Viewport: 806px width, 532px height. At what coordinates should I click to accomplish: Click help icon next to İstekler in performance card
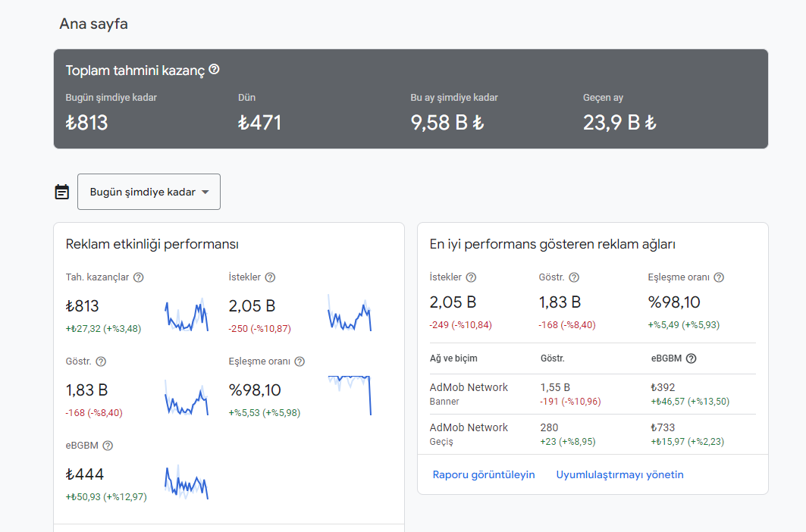(x=270, y=277)
